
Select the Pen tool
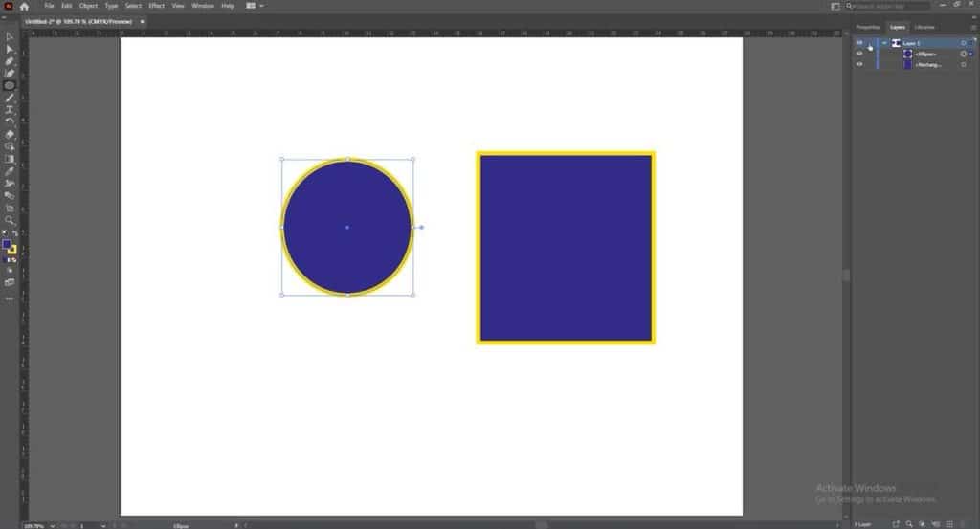[10, 61]
